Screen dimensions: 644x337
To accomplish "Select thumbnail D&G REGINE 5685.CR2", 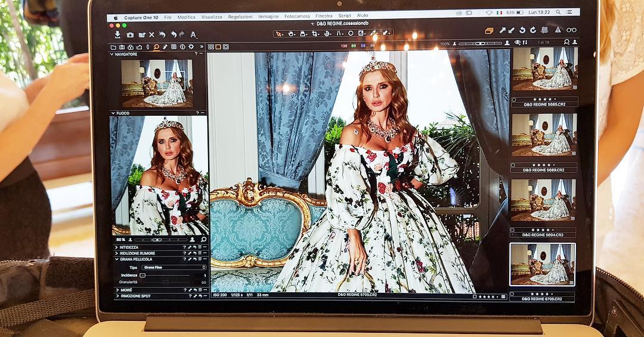I will (x=544, y=69).
